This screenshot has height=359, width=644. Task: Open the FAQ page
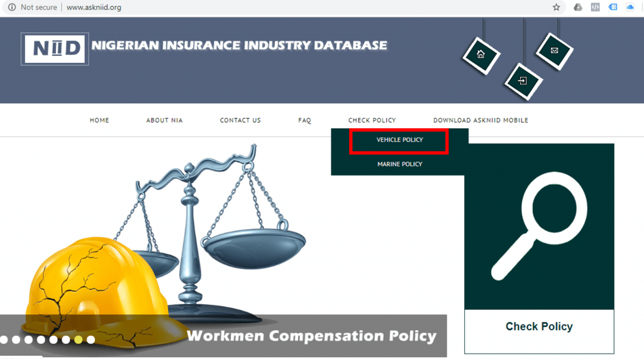[x=305, y=120]
